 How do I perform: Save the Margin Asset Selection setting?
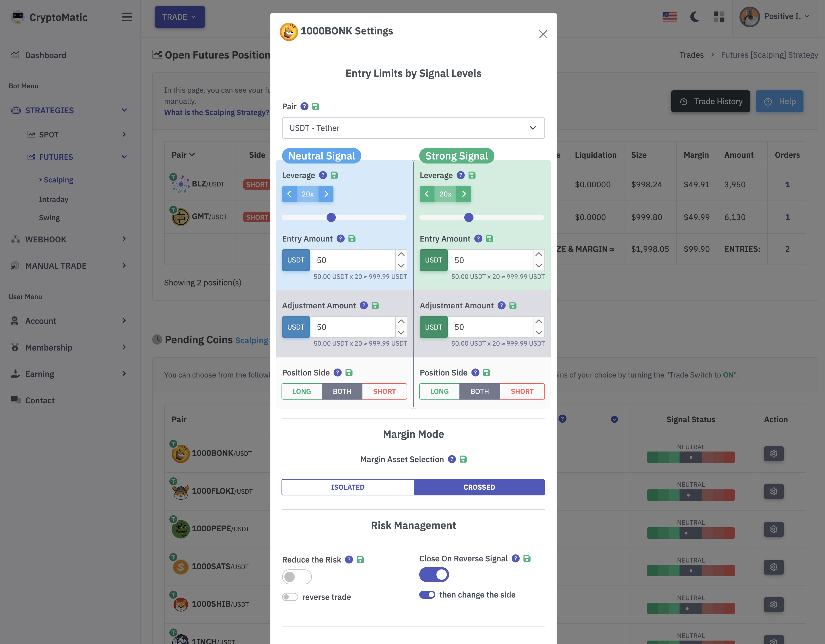[x=463, y=459]
